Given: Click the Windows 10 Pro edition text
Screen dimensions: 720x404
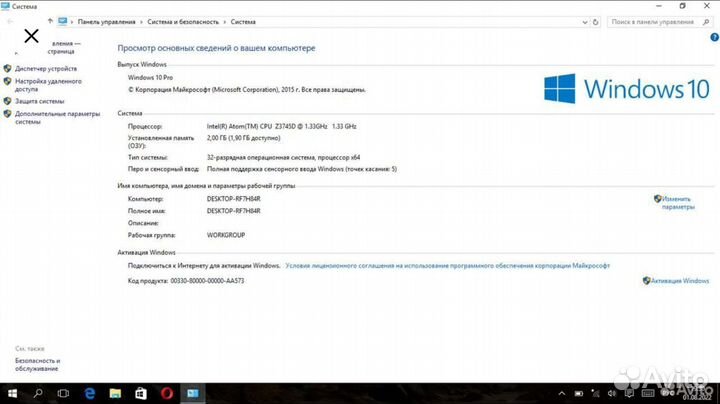Looking at the screenshot, I should [x=151, y=78].
